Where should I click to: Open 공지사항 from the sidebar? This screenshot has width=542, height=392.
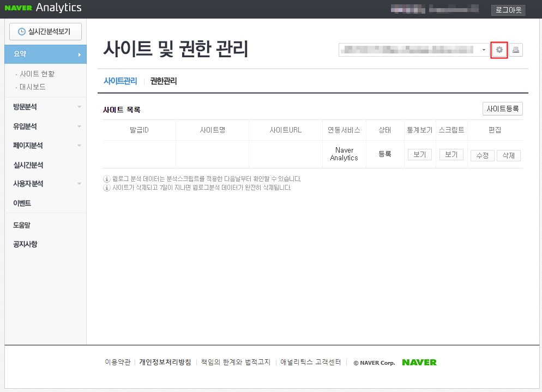pos(24,244)
